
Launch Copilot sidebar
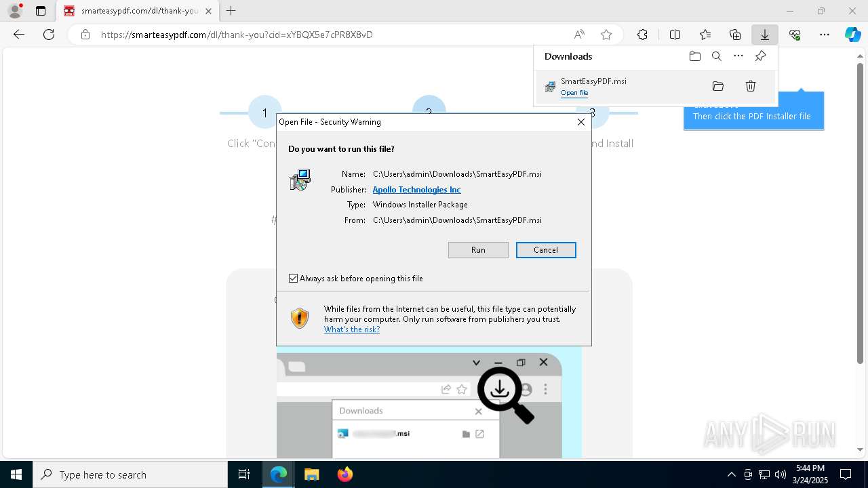coord(852,35)
